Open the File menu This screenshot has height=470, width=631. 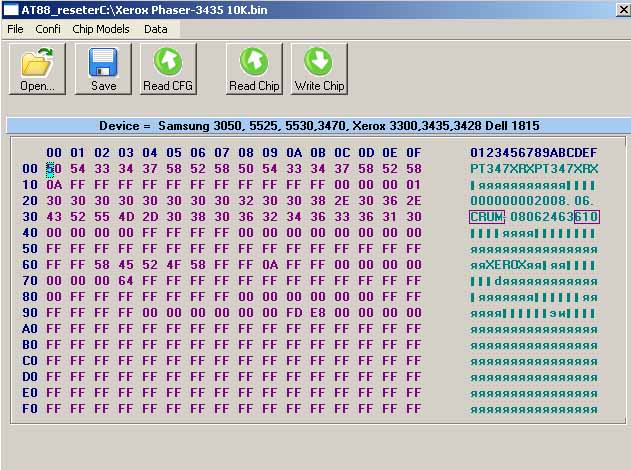(15, 29)
